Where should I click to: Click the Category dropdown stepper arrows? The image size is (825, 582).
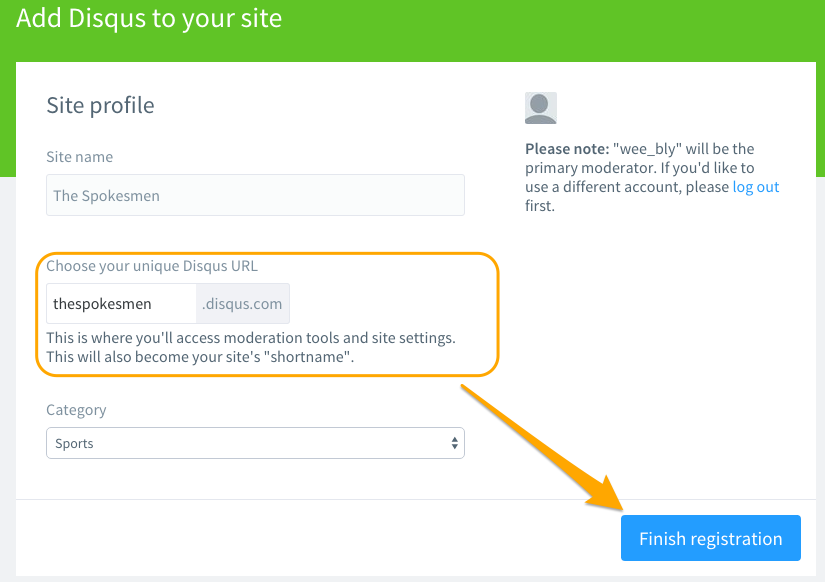click(455, 443)
